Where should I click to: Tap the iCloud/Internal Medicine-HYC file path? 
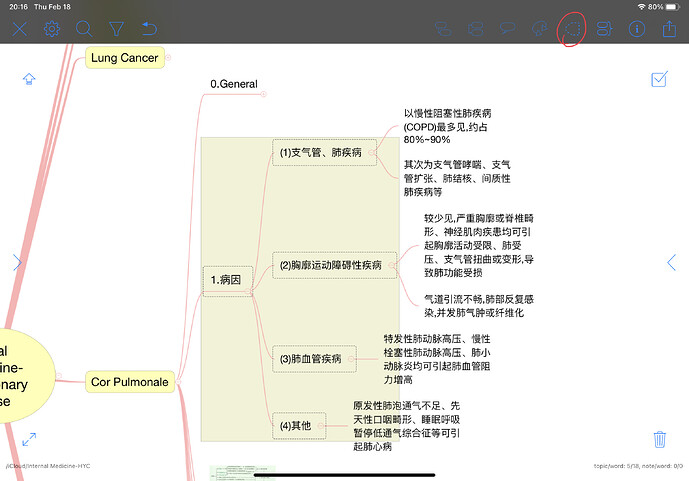click(47, 466)
